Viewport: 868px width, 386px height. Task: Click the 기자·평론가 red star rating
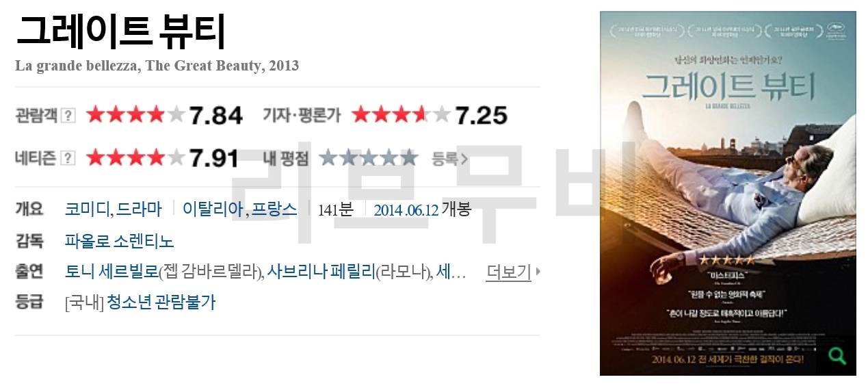pos(401,115)
